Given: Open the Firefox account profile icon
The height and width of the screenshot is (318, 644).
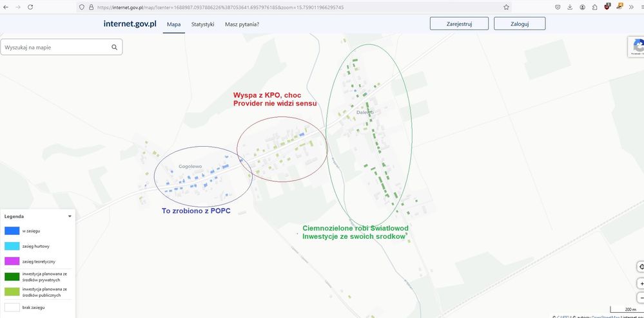Looking at the screenshot, I should (x=582, y=7).
